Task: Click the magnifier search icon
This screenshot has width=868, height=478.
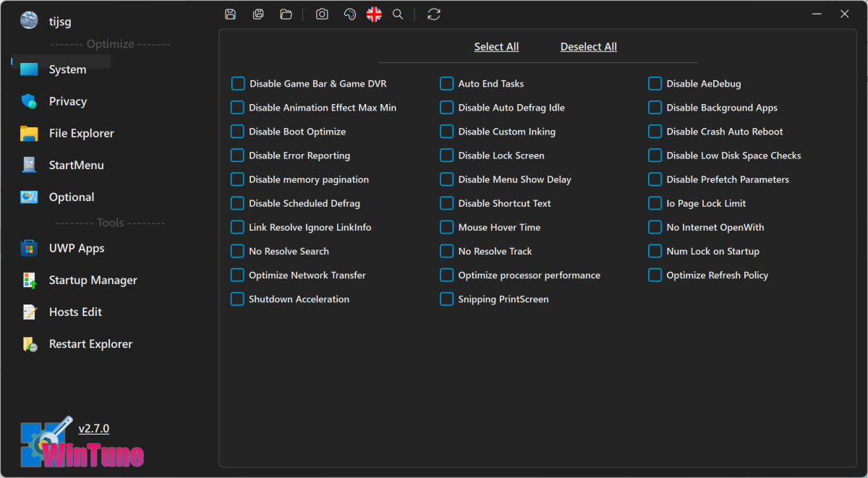Action: (398, 14)
